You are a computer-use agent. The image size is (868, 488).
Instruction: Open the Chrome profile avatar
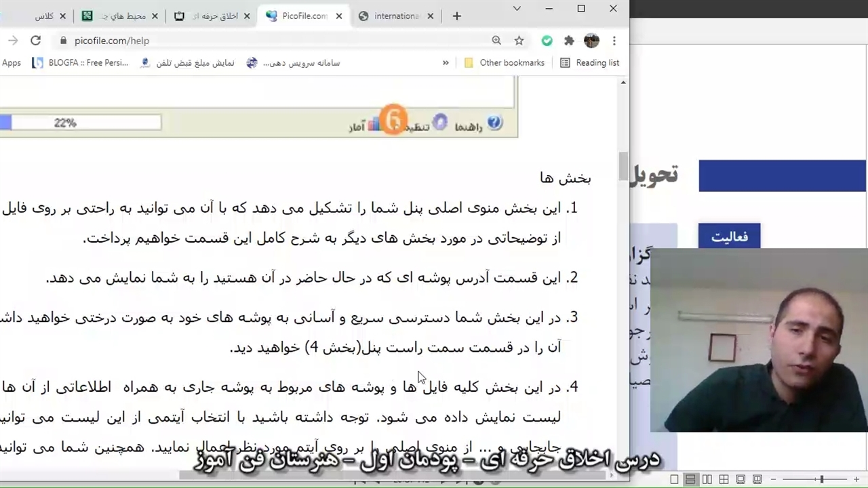point(591,41)
